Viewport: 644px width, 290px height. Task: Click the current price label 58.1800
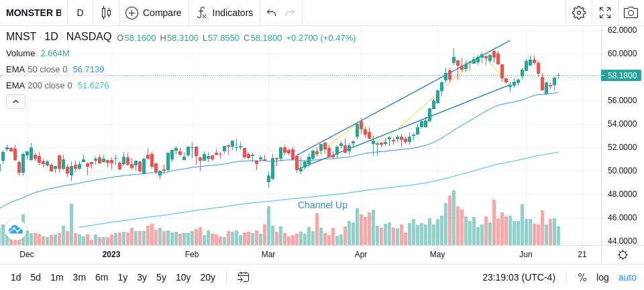[x=621, y=76]
